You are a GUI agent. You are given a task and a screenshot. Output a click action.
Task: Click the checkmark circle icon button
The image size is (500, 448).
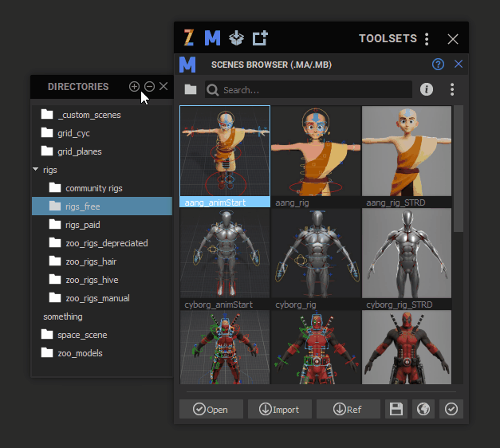pos(451,409)
